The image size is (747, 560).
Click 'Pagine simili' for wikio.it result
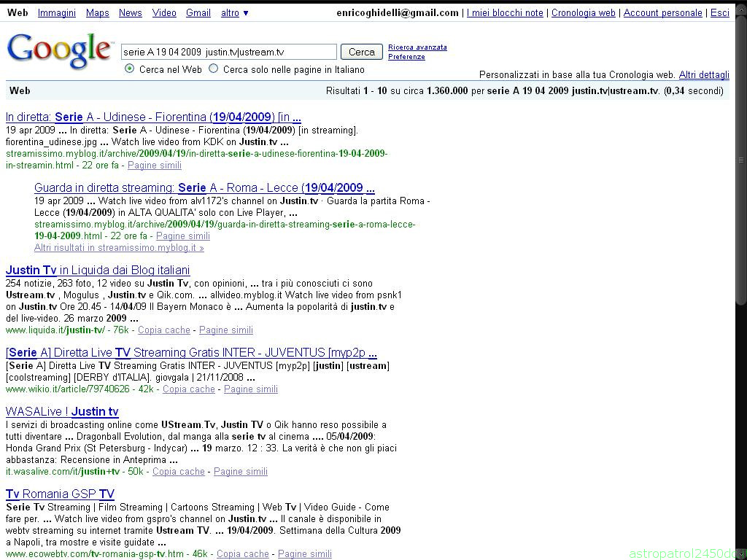[x=251, y=389]
